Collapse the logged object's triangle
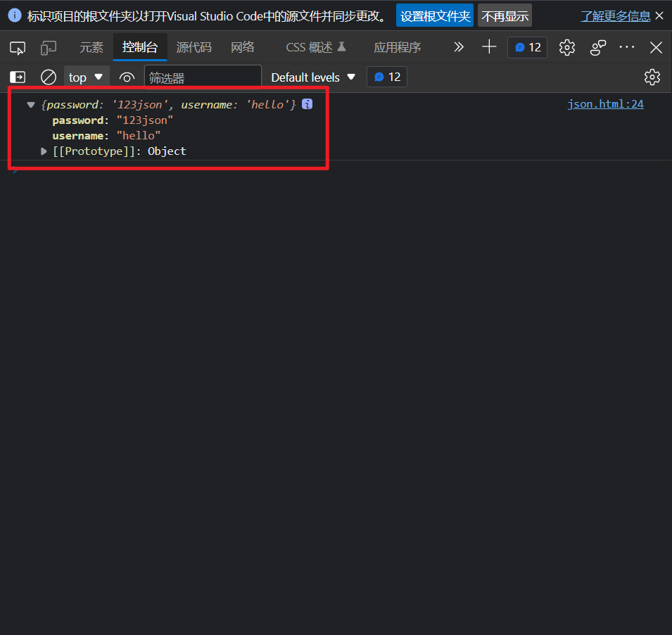672x635 pixels. click(x=31, y=105)
